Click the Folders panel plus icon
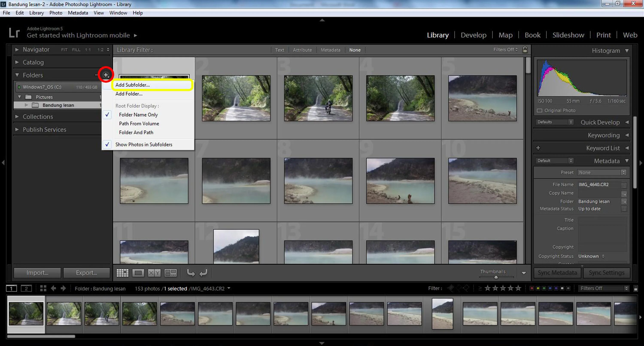Viewport: 644px width, 346px height. [x=106, y=75]
